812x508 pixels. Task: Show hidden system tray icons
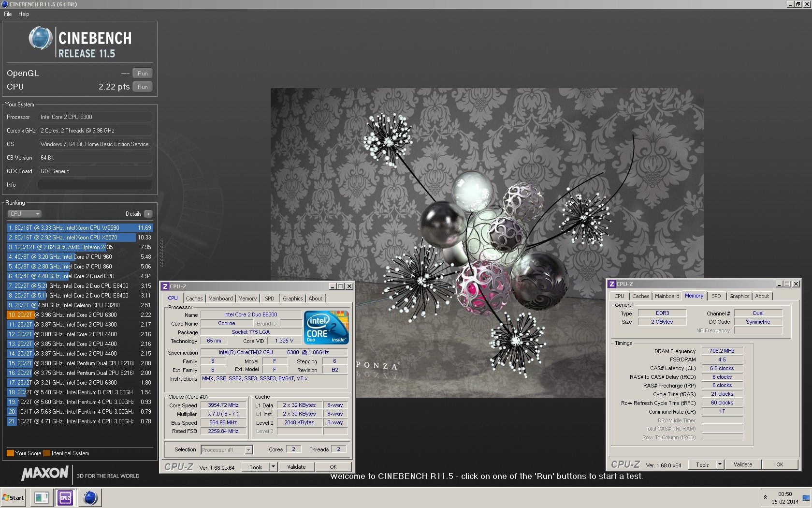(x=765, y=497)
